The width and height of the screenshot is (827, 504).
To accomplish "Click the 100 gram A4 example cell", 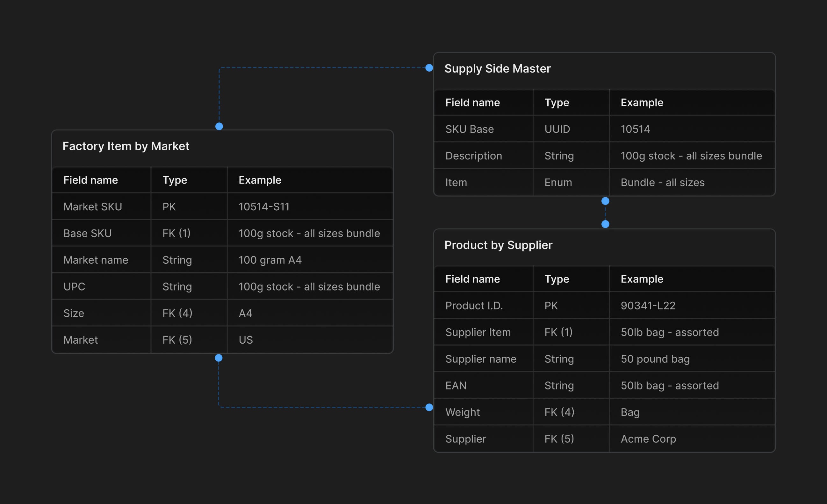I will (270, 260).
